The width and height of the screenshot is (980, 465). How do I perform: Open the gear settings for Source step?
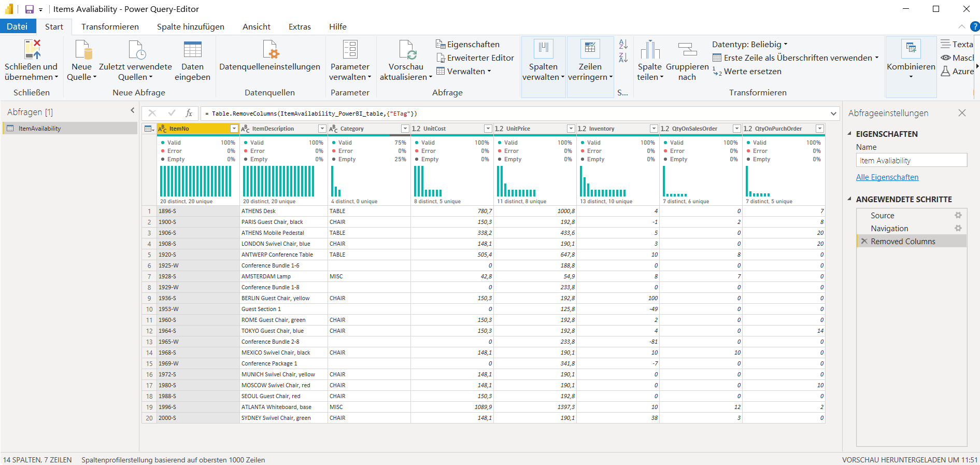pyautogui.click(x=958, y=216)
